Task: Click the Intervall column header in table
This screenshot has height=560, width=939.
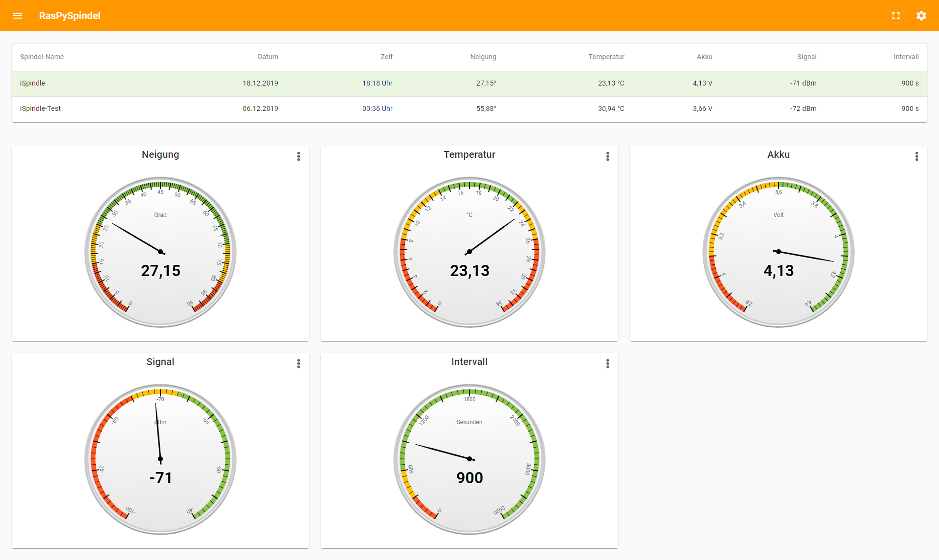Action: click(906, 57)
